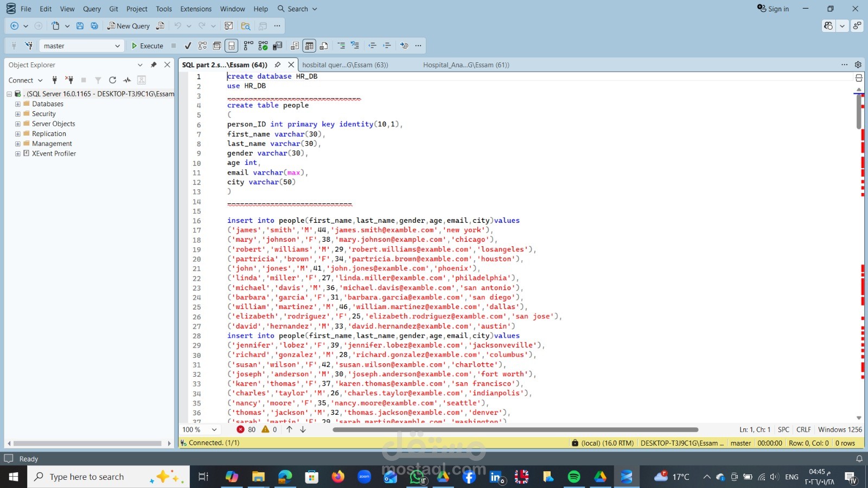This screenshot has height=488, width=868.
Task: Open the 100 % zoom dropdown
Action: pos(200,429)
